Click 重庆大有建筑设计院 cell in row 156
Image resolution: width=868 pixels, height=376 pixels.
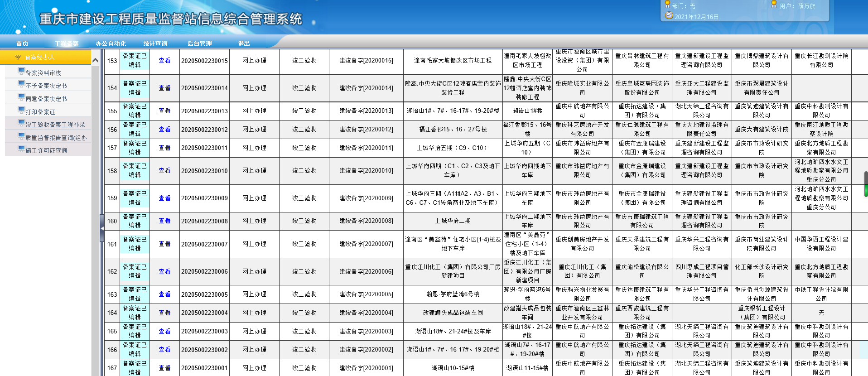[x=762, y=129]
